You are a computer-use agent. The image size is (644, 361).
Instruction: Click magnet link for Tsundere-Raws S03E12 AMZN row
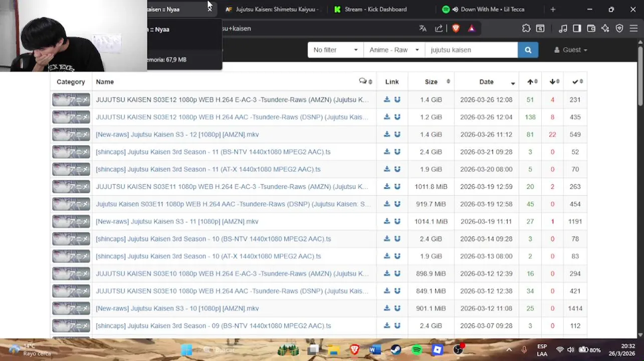pyautogui.click(x=397, y=99)
